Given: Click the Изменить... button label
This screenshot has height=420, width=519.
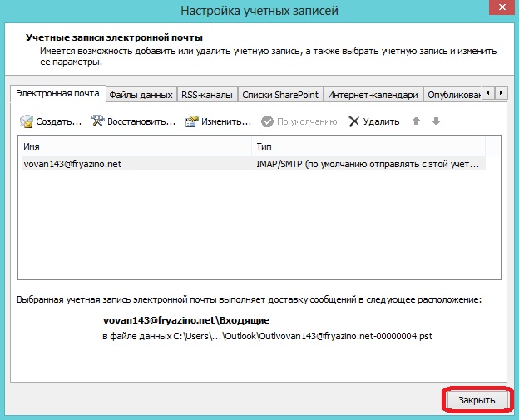Looking at the screenshot, I should (x=226, y=121).
